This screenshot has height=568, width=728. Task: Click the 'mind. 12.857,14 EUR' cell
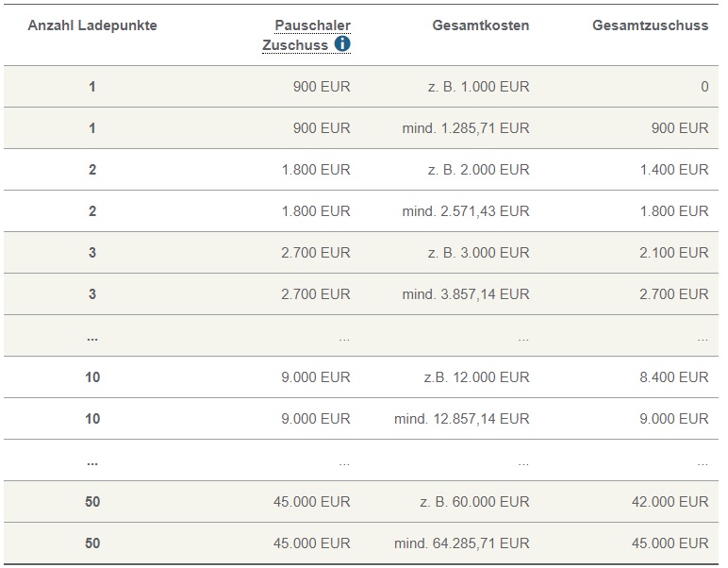click(462, 419)
